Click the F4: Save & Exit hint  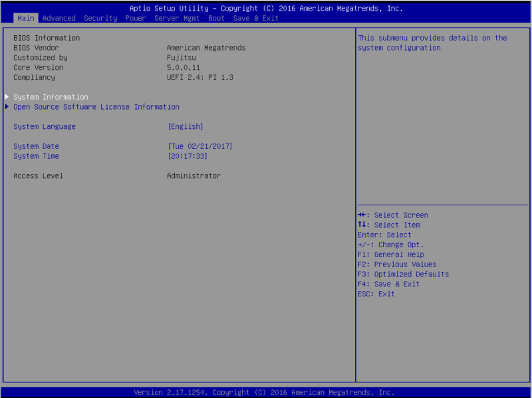coord(388,284)
